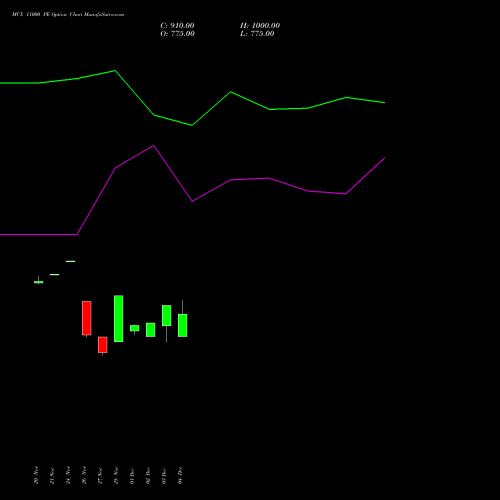Viewport: 500px width, 500px height.
Task: Click the 04 Dec date label
Action: tap(180, 475)
